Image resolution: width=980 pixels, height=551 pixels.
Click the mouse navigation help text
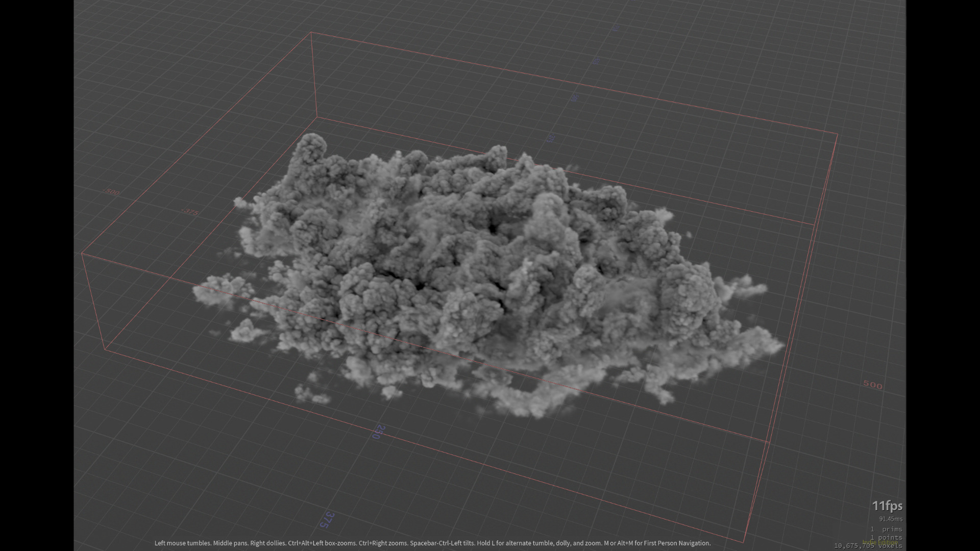(433, 544)
